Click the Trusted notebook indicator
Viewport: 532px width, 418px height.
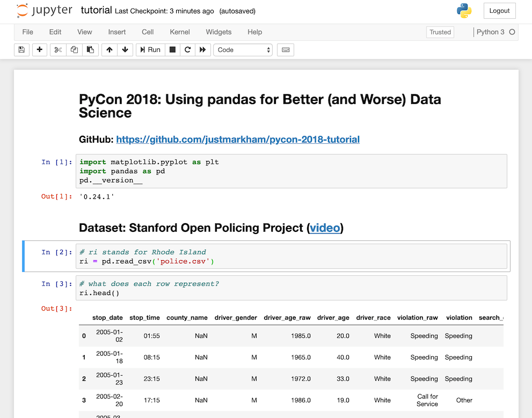440,32
